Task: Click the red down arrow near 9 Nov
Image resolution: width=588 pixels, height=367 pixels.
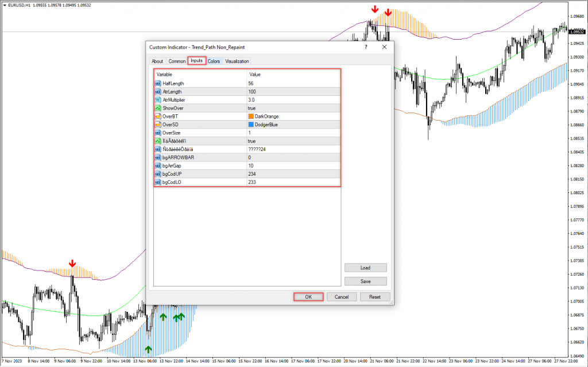Action: 72,264
